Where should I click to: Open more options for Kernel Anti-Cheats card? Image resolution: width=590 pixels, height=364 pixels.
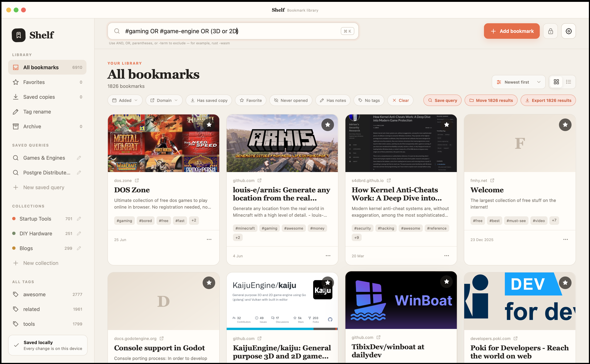[x=446, y=256]
